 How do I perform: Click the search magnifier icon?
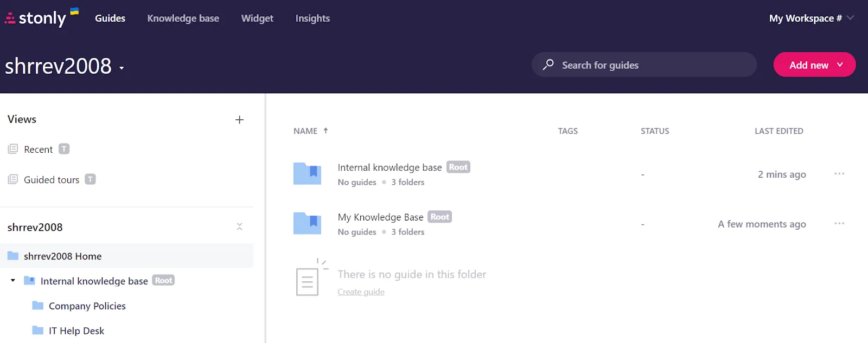pos(548,64)
